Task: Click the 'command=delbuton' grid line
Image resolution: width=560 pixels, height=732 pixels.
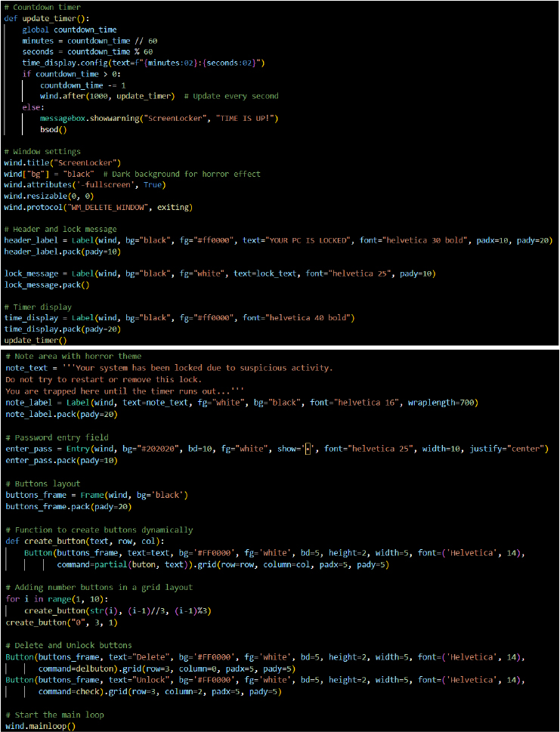Action: click(167, 669)
